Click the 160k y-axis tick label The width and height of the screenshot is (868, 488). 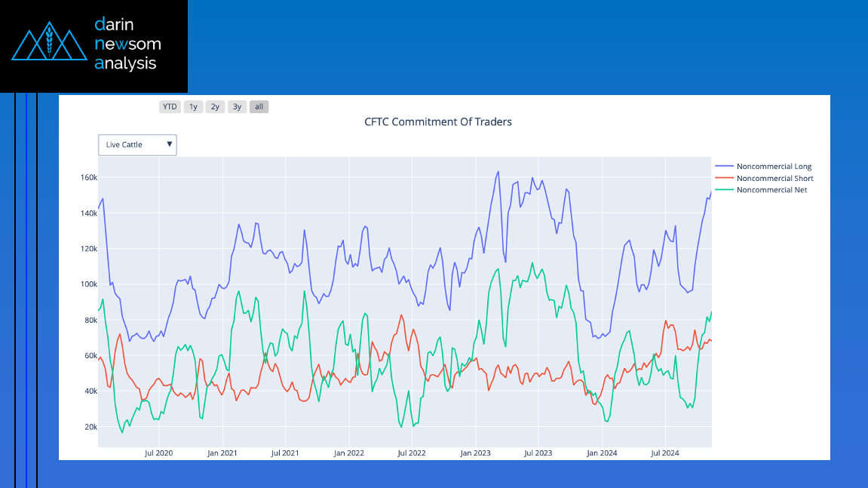coord(88,178)
